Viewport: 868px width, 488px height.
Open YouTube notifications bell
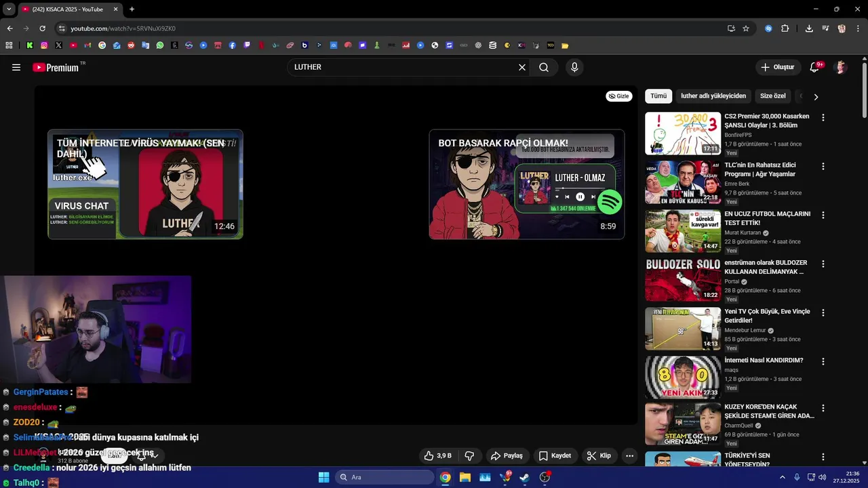point(814,67)
